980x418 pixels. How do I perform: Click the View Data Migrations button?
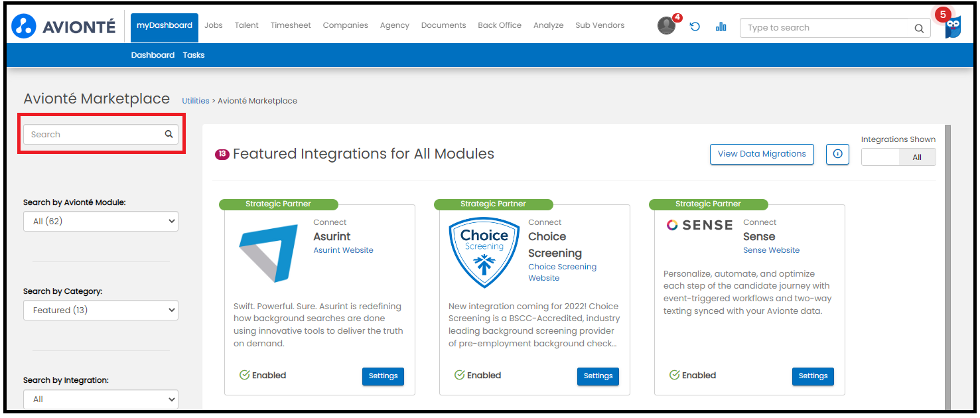click(762, 154)
